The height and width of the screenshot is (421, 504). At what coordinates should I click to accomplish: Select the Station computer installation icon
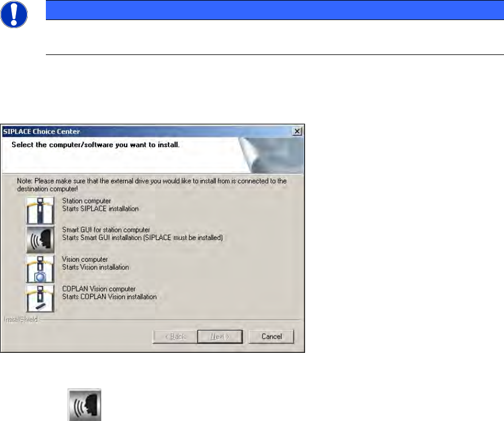[x=40, y=210]
